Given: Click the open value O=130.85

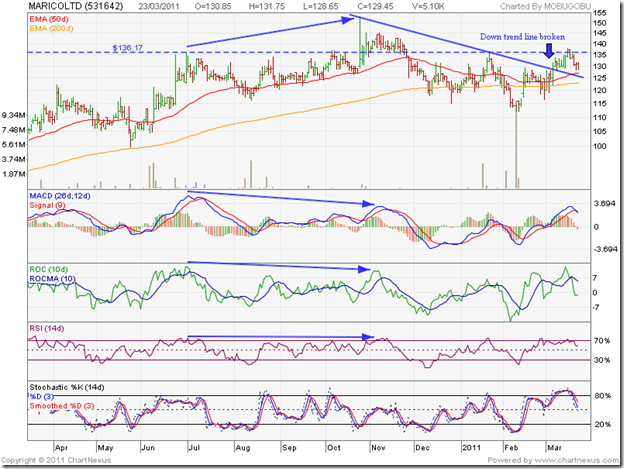Looking at the screenshot, I should 213,6.
